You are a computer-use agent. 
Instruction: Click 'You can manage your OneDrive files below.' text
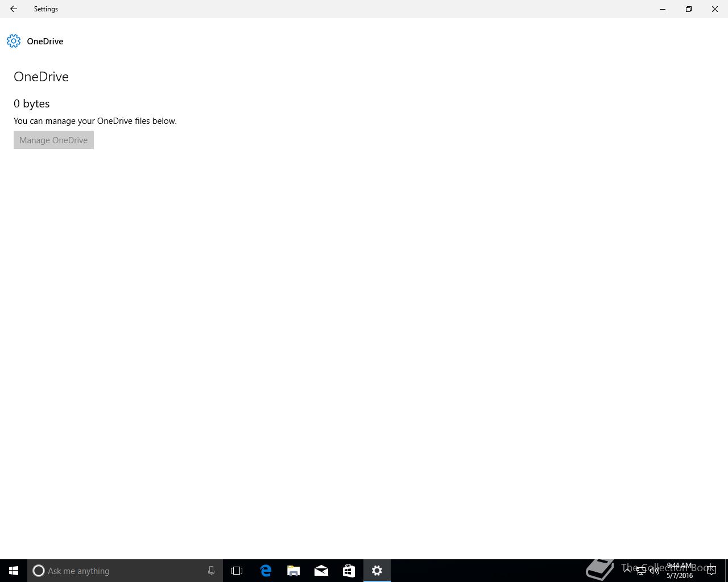95,121
